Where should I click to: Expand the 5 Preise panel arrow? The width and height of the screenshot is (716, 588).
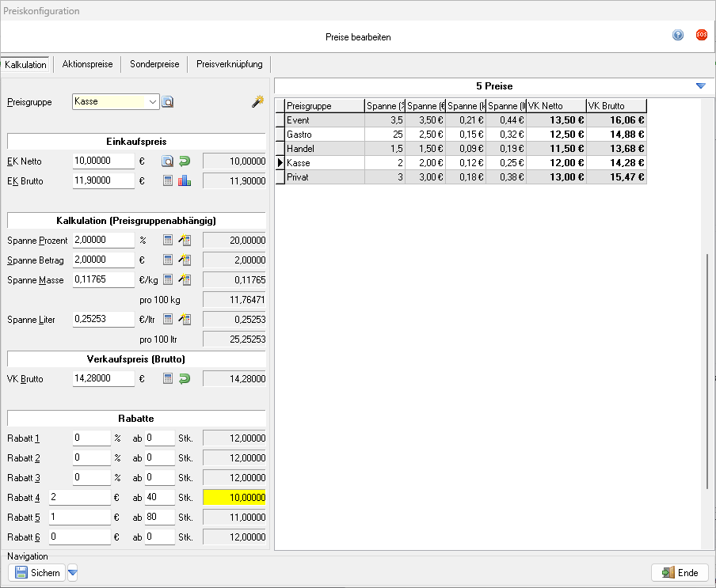pyautogui.click(x=700, y=85)
